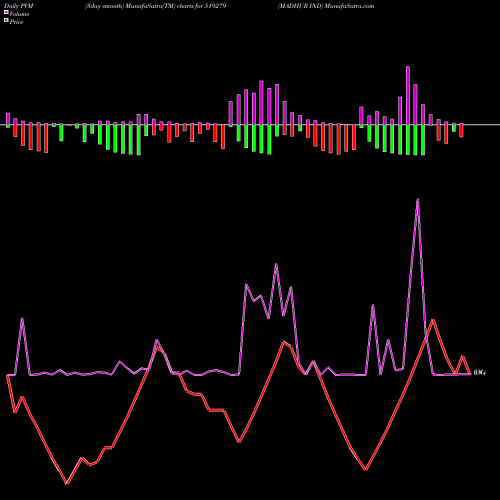Click the '(MADHUR IND) MunafaSutra.com' heading
Screen dimensions: 500x500
click(326, 6)
